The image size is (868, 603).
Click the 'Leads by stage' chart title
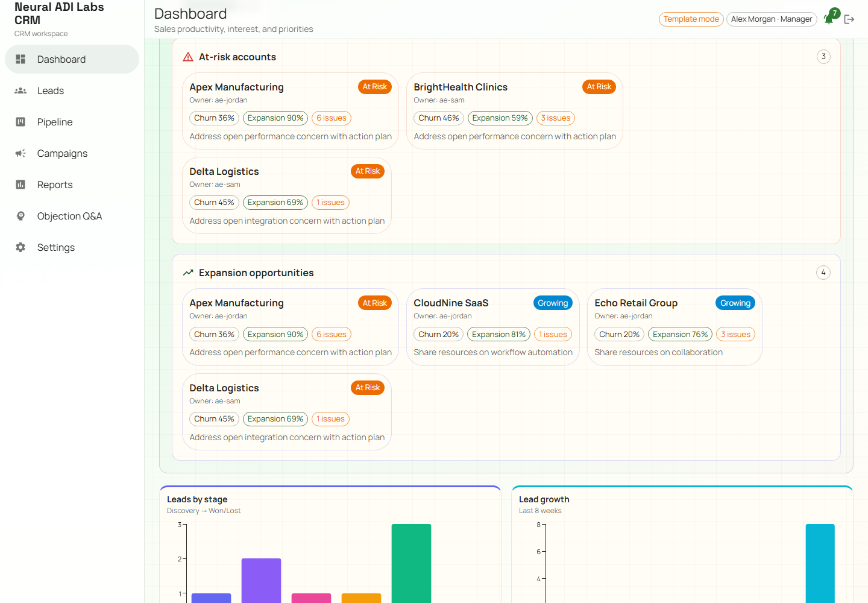[x=197, y=499]
